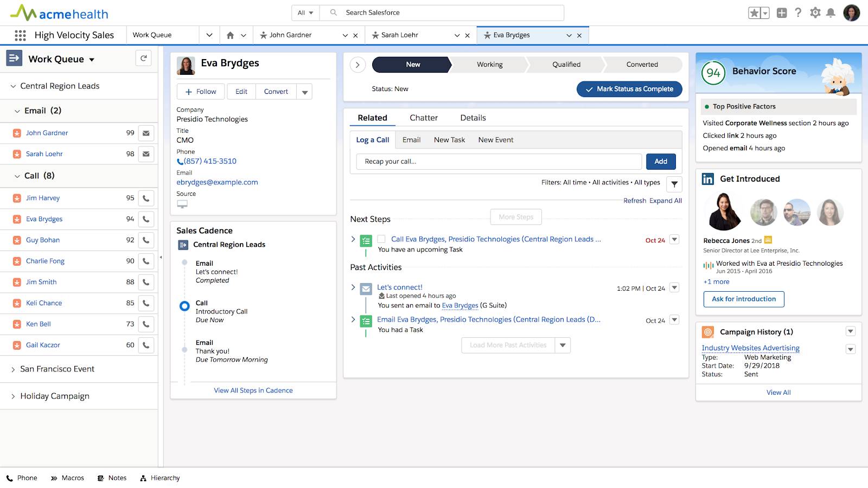Image resolution: width=868 pixels, height=488 pixels.
Task: Refresh the Work Queue list
Action: tap(143, 58)
